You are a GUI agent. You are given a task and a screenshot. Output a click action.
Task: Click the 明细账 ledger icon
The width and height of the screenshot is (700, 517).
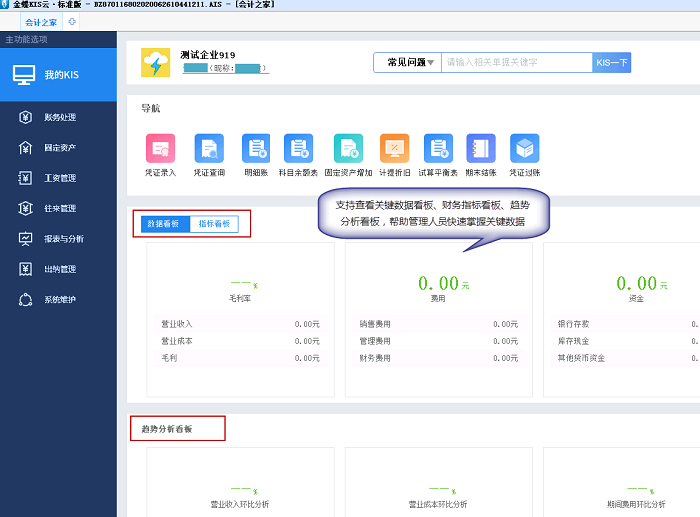pyautogui.click(x=255, y=149)
